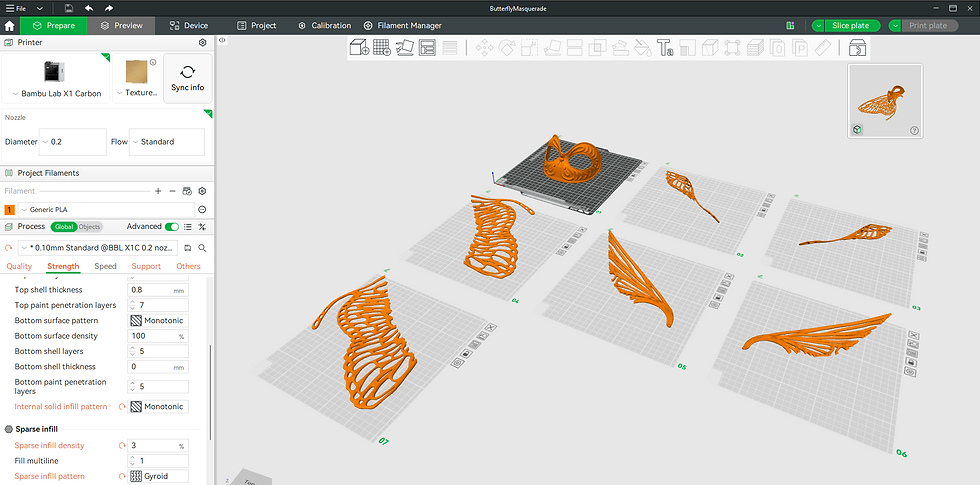Collapse the left sidebar arrow
This screenshot has height=485, width=980.
click(222, 40)
